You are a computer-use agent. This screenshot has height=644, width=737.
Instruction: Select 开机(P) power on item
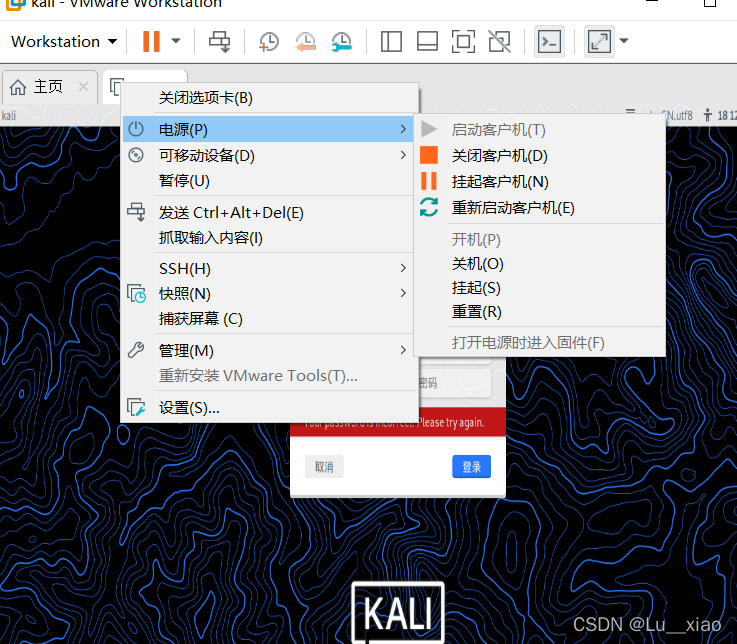point(540,240)
